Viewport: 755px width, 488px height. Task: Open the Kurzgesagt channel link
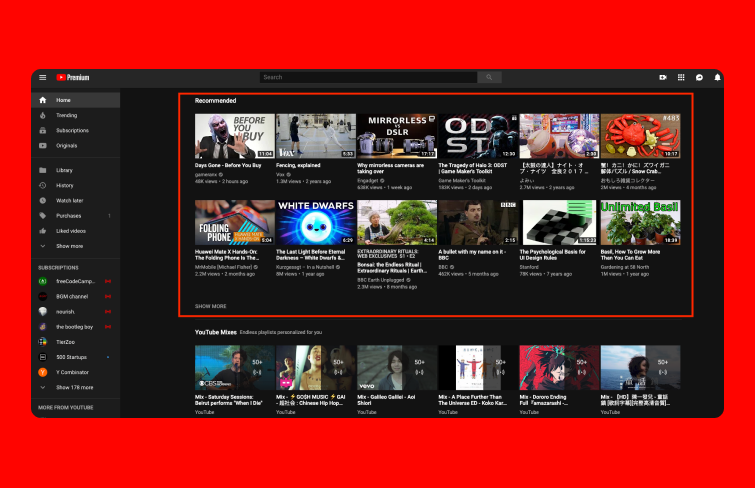click(x=305, y=267)
